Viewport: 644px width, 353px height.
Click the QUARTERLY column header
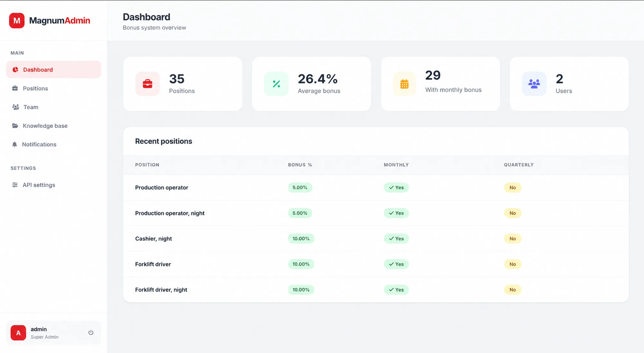(x=519, y=165)
